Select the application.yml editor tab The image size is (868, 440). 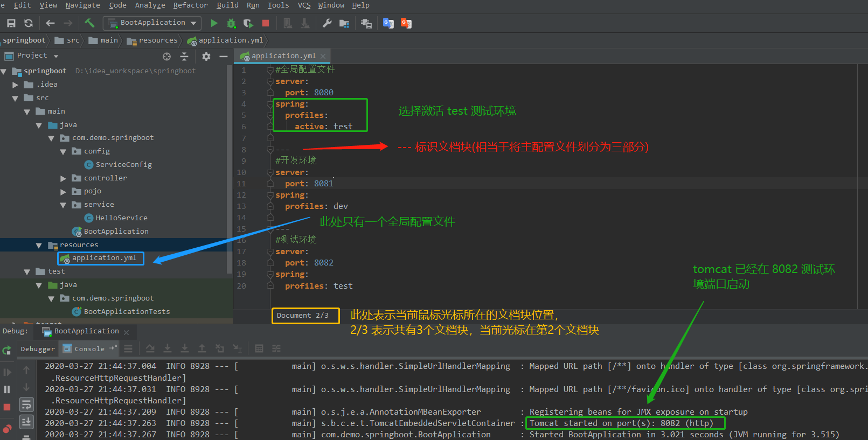point(283,56)
